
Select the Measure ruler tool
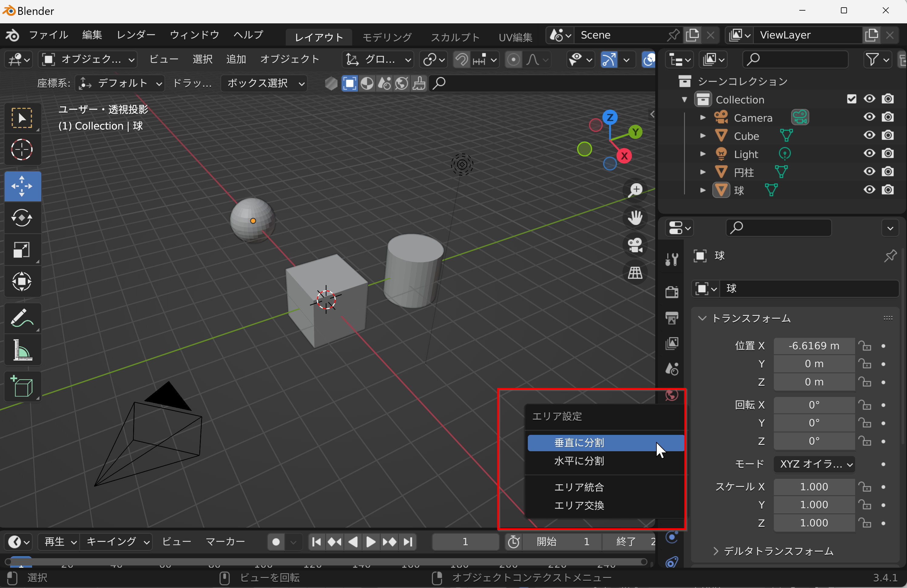coord(22,350)
